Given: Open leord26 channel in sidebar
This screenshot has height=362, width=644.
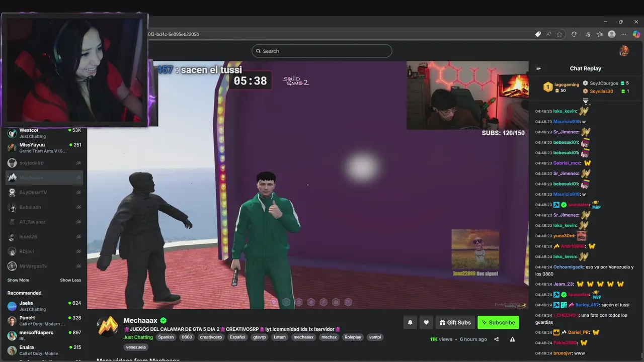Looking at the screenshot, I should (44, 236).
